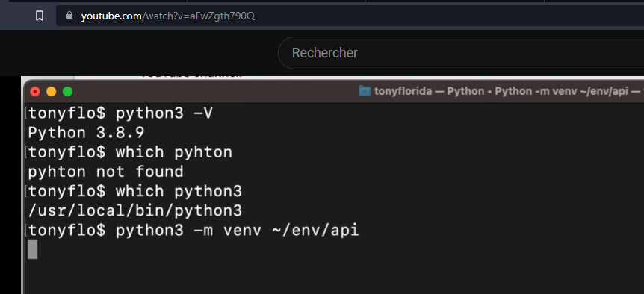Screen dimensions: 644x294
Task: Click the terminal block cursor
Action: (x=32, y=249)
